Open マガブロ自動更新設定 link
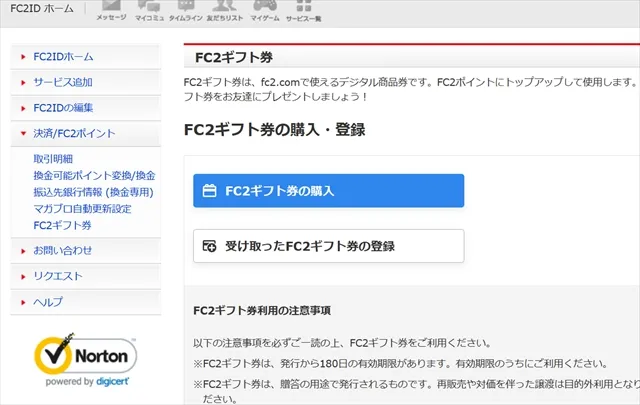The height and width of the screenshot is (405, 640). pyautogui.click(x=82, y=209)
